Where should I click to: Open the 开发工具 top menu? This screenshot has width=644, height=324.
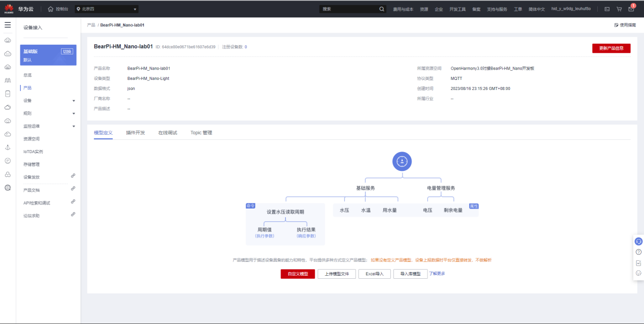pos(457,9)
